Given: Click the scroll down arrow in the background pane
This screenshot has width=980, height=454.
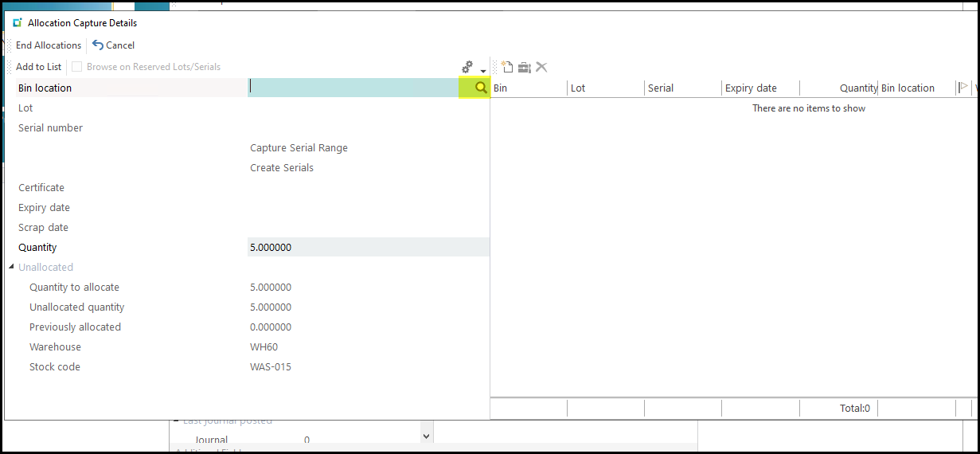Looking at the screenshot, I should point(426,436).
